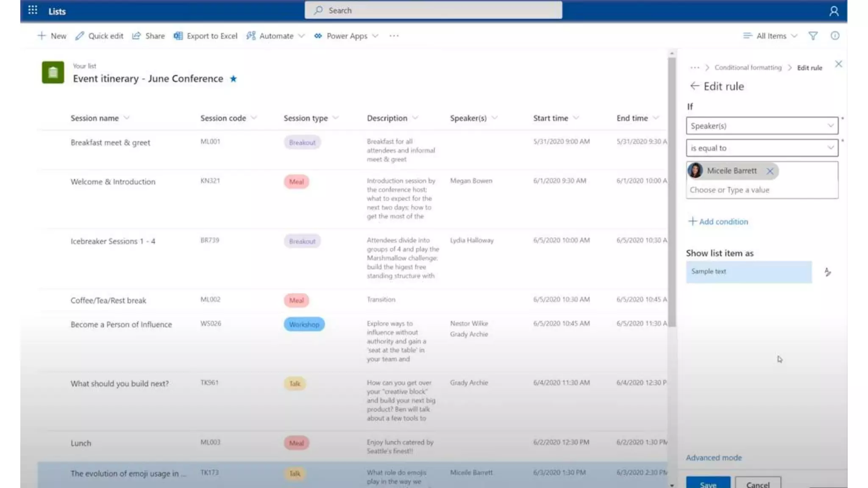Image resolution: width=868 pixels, height=488 pixels.
Task: Open the app launcher waffle icon
Action: coord(33,10)
